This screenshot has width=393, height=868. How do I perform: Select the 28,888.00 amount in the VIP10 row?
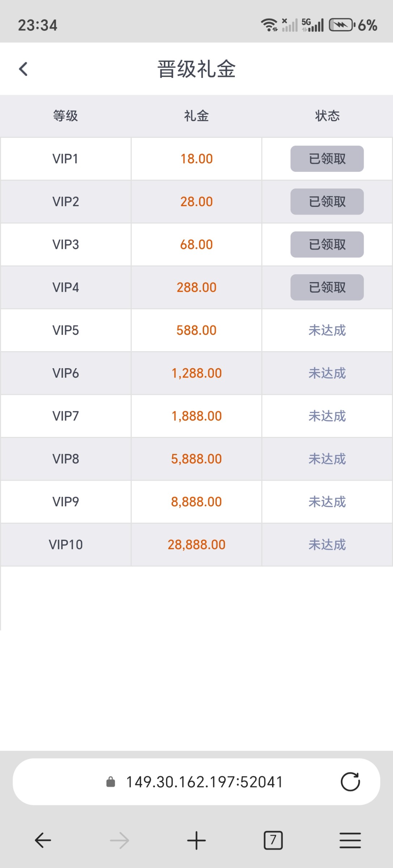tap(196, 545)
